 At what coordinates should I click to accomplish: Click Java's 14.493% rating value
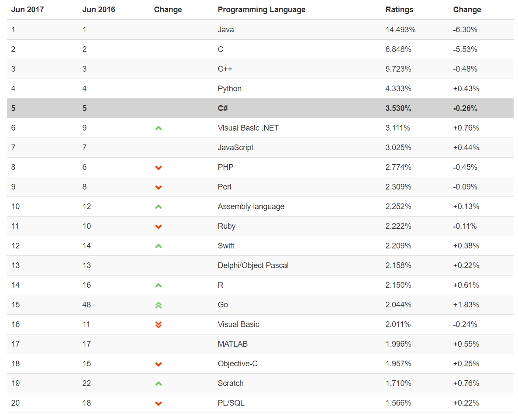click(401, 30)
